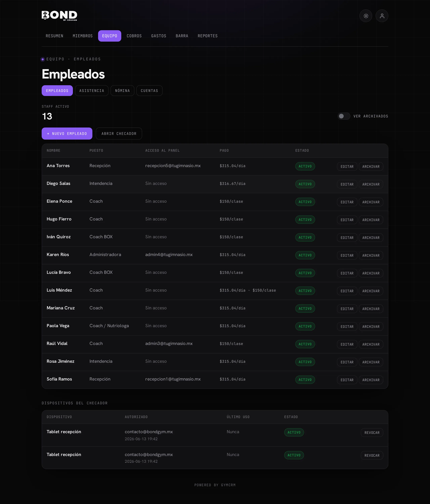The width and height of the screenshot is (430, 504).
Task: Edit Karen Ríos' record
Action: click(x=347, y=255)
